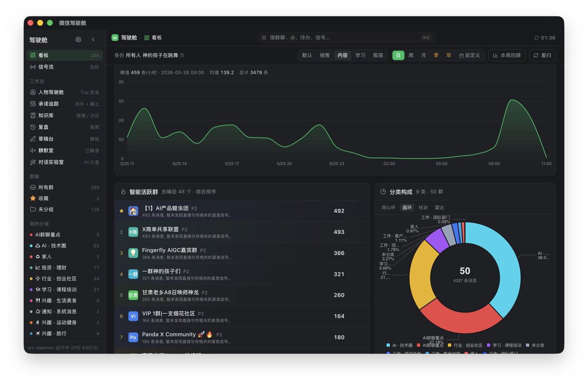The image size is (588, 385).
Task: Switch to the 极简 view mode
Action: point(378,55)
